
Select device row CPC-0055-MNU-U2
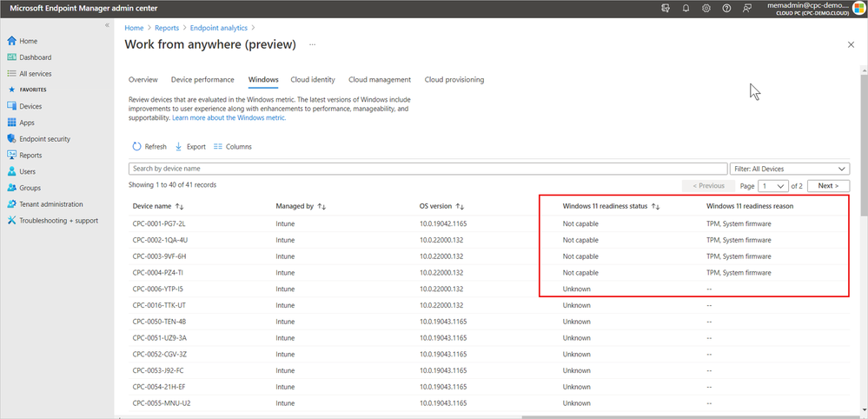pos(489,403)
